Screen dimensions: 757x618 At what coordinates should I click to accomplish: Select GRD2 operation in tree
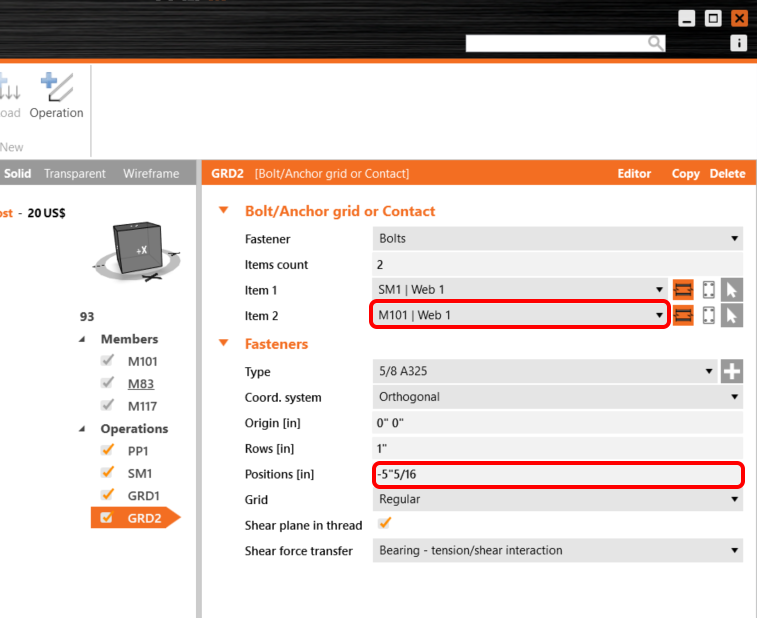tap(144, 518)
